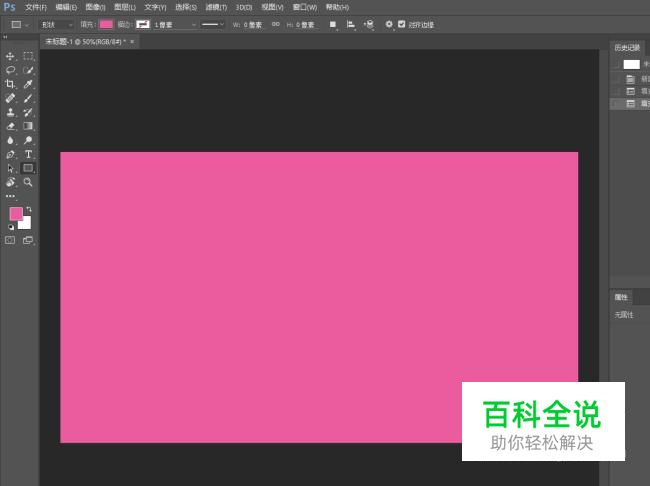Select the Pen tool

tap(11, 155)
